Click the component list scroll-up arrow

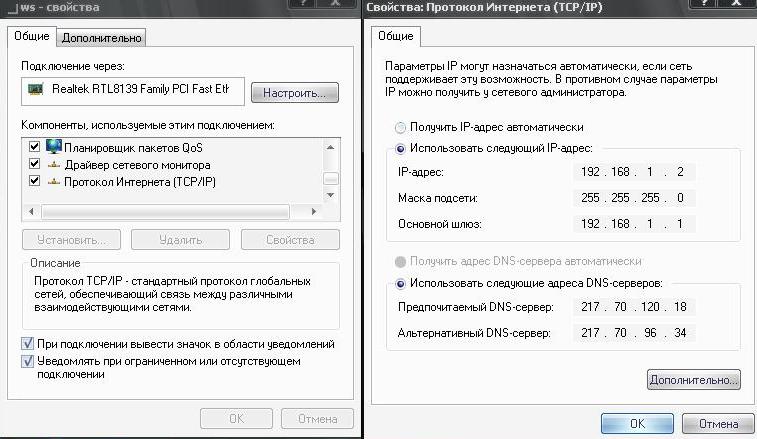tap(331, 147)
